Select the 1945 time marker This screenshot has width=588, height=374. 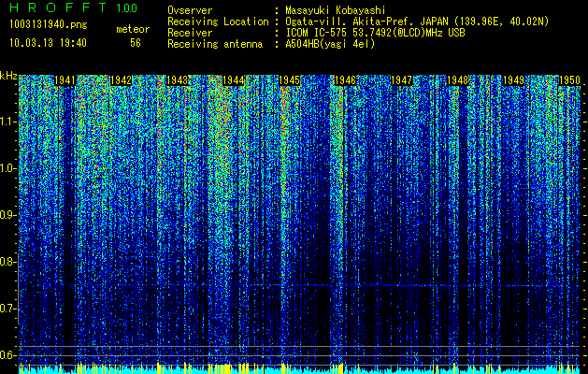tap(290, 80)
